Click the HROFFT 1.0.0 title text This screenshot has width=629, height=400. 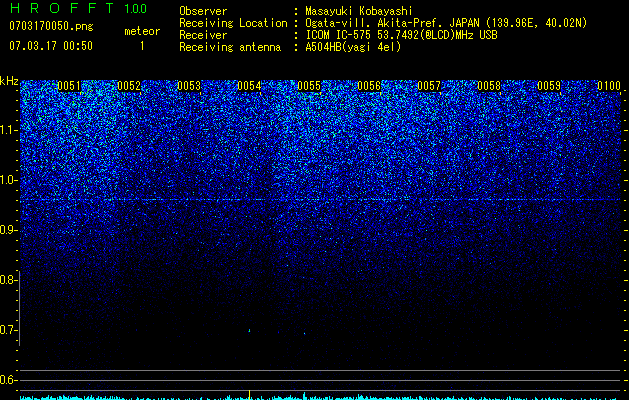(78, 8)
